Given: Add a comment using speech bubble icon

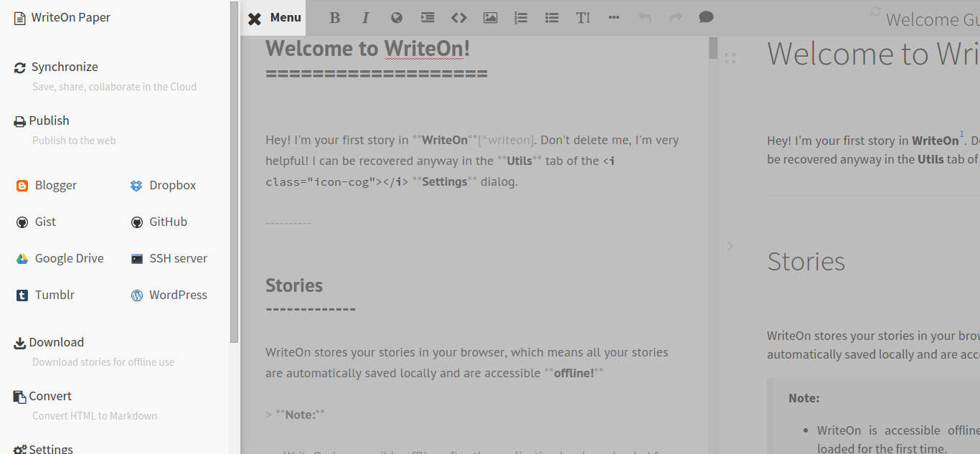Looking at the screenshot, I should point(707,18).
